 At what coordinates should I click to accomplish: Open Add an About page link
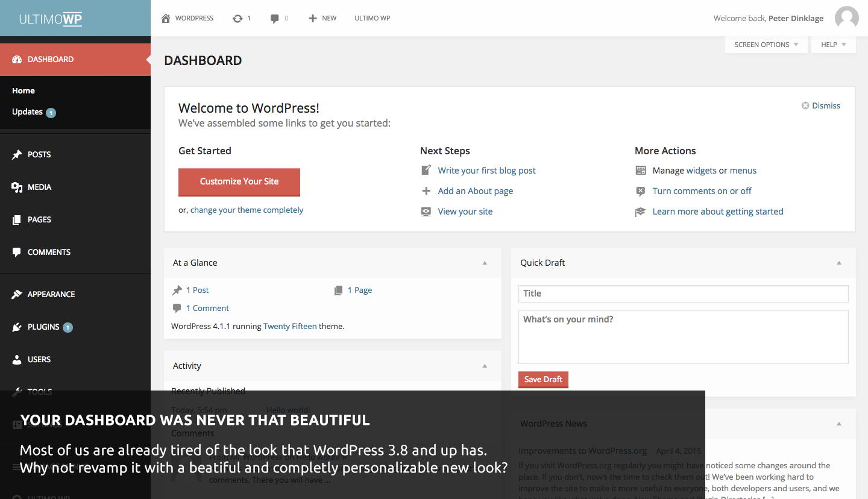pyautogui.click(x=476, y=191)
